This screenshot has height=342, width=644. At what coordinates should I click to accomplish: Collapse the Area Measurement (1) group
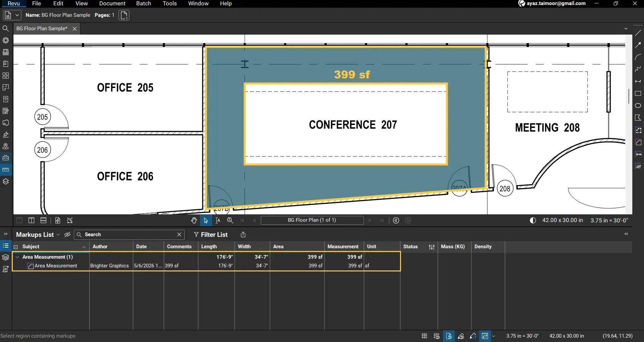(17, 257)
